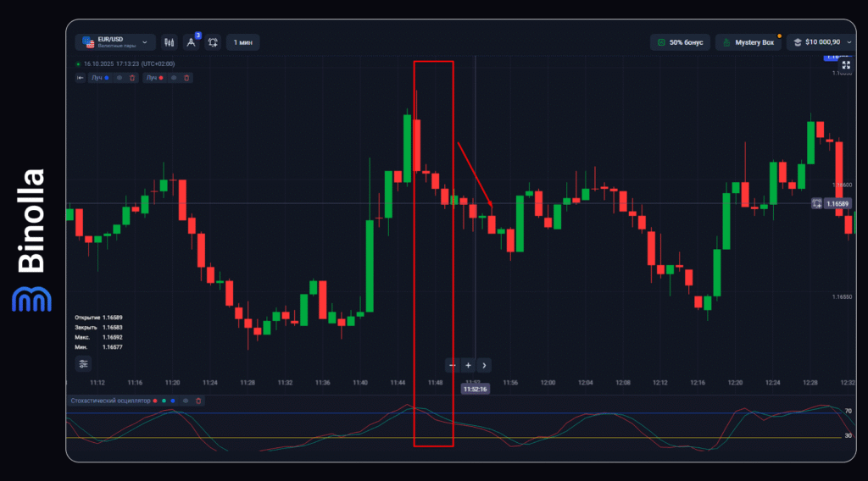Remove the Stochastic oscillator with trash icon
Viewport: 868px width, 481px height.
point(198,401)
